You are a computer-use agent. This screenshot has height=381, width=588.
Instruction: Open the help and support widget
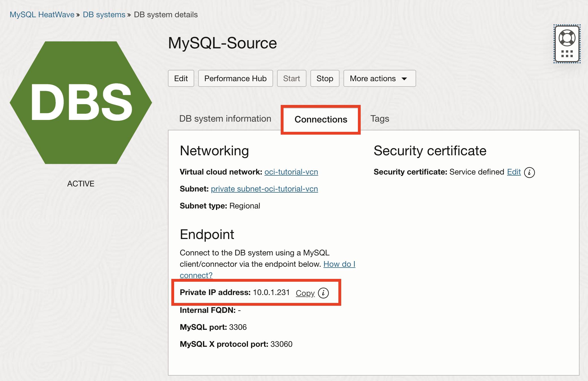coord(567,44)
